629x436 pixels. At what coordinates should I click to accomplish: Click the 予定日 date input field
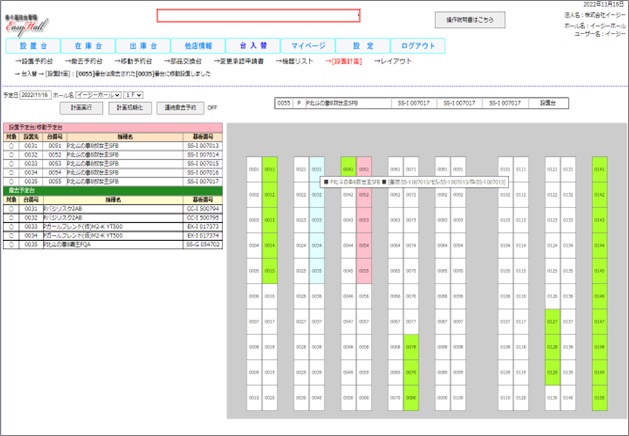tap(36, 94)
